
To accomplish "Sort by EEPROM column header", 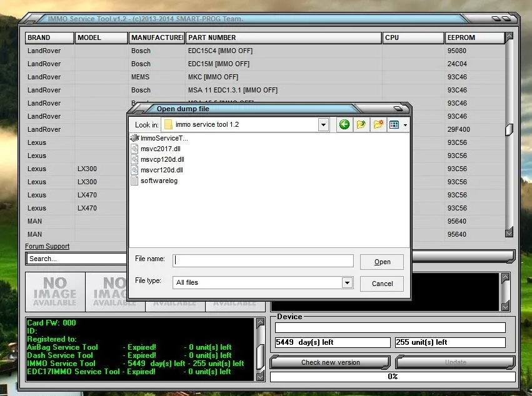I will coord(474,37).
